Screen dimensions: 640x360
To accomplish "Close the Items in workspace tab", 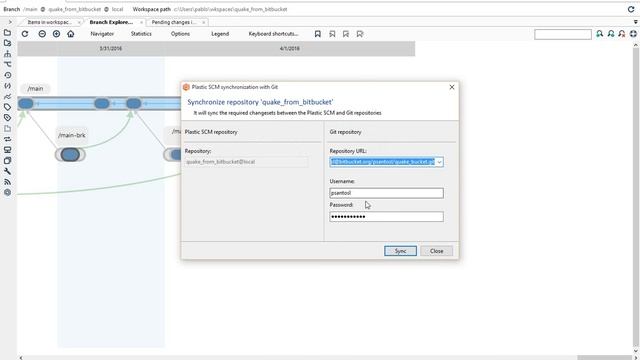I will click(x=79, y=22).
